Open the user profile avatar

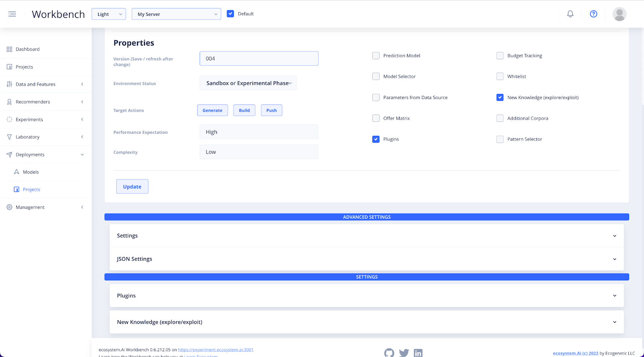coord(619,14)
